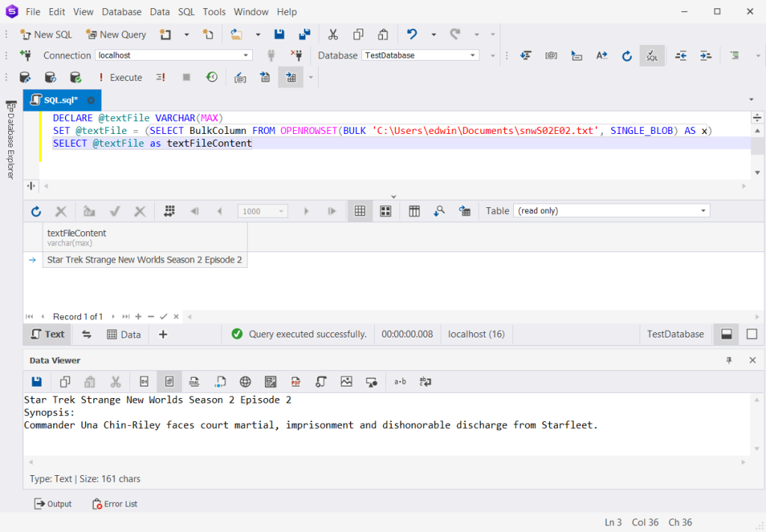The height and width of the screenshot is (532, 766).
Task: Click the new connection plug icon
Action: point(25,55)
